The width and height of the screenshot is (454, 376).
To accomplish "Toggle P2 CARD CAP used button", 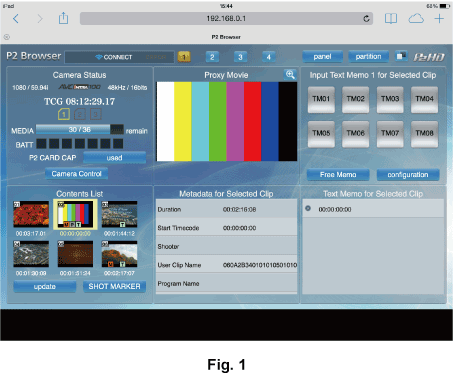I will point(114,158).
